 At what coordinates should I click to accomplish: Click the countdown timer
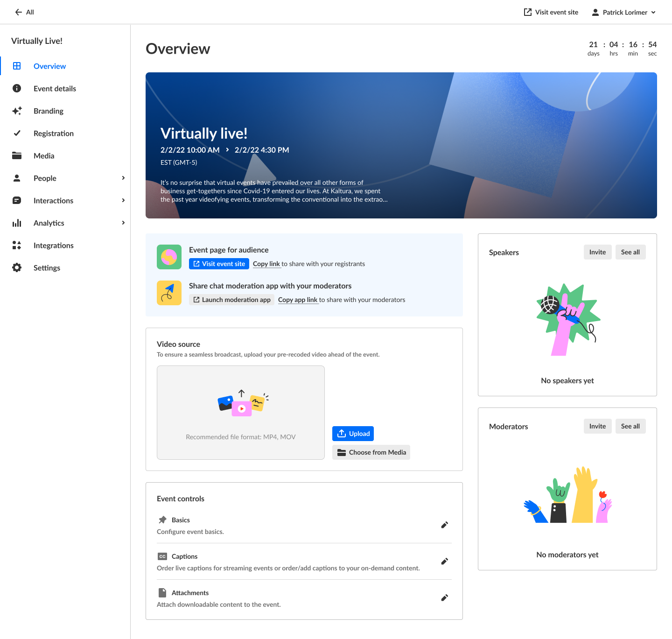pos(622,49)
